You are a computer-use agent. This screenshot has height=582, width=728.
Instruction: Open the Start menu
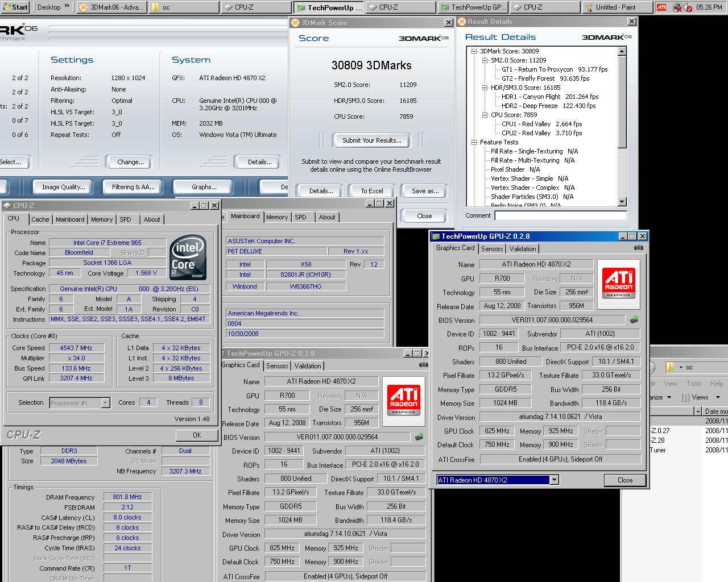pyautogui.click(x=15, y=7)
